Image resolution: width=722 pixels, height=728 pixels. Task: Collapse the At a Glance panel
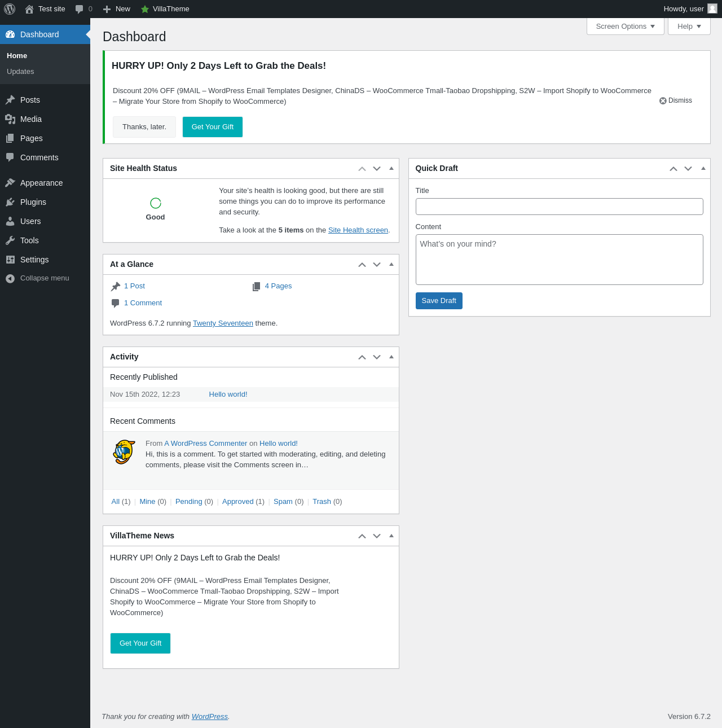tap(391, 264)
